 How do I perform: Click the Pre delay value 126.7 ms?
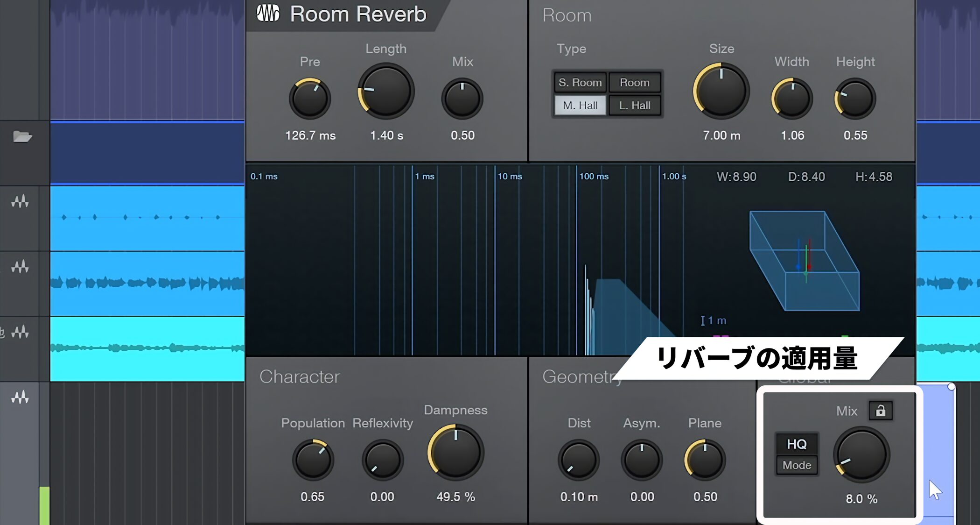(310, 135)
